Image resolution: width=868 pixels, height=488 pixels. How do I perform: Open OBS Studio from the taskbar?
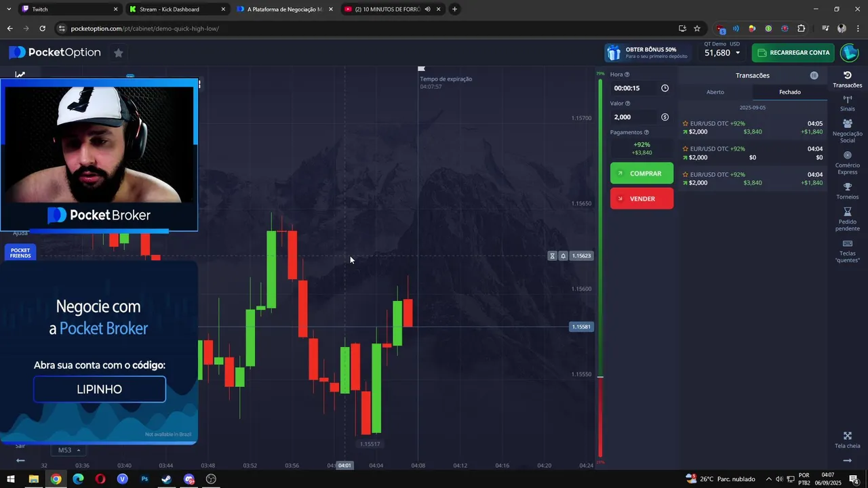[211, 479]
